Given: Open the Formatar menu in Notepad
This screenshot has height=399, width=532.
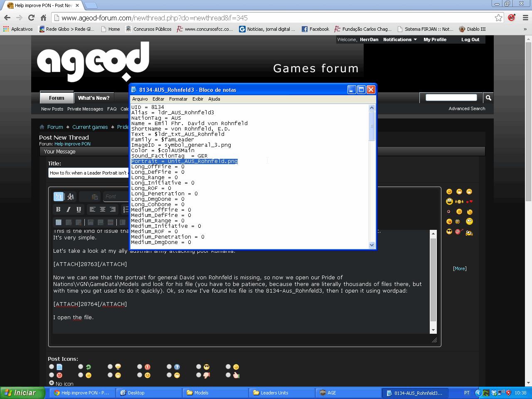Looking at the screenshot, I should tap(178, 99).
